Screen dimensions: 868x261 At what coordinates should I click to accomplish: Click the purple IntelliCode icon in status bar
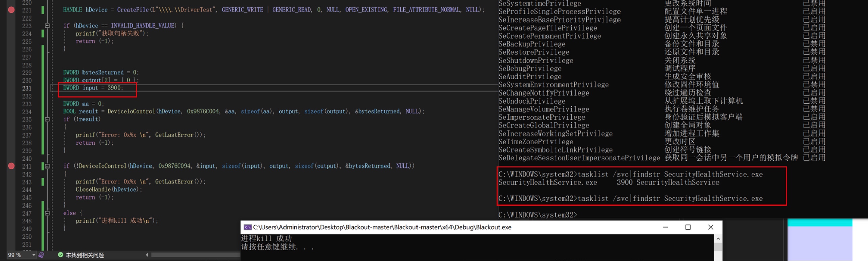41,255
